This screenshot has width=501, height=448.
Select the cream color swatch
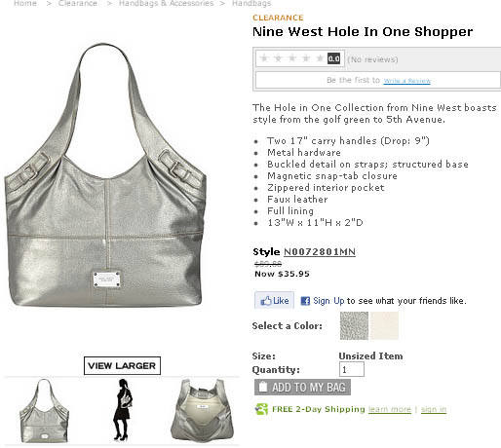pyautogui.click(x=384, y=325)
